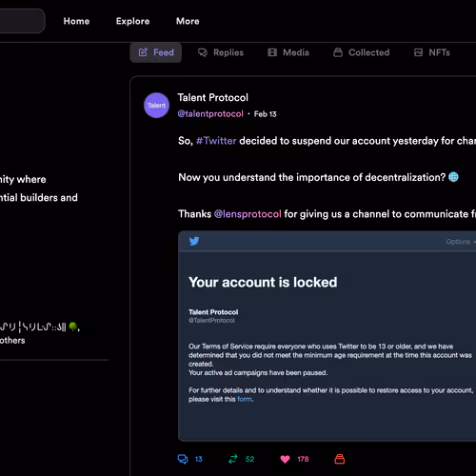Click the Collected tab bag icon
Viewport: 476px width, 476px height.
tap(338, 52)
